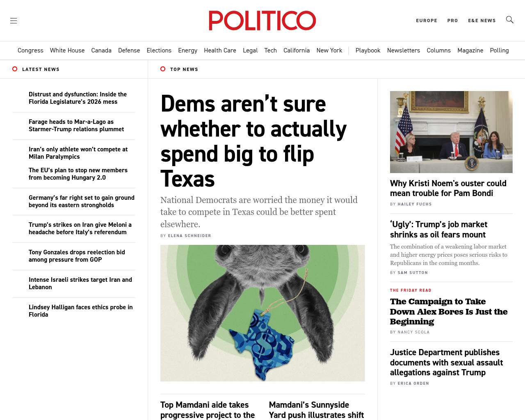Screen dimensions: 525x420
Task: Open the Playbook section
Action: [x=368, y=50]
